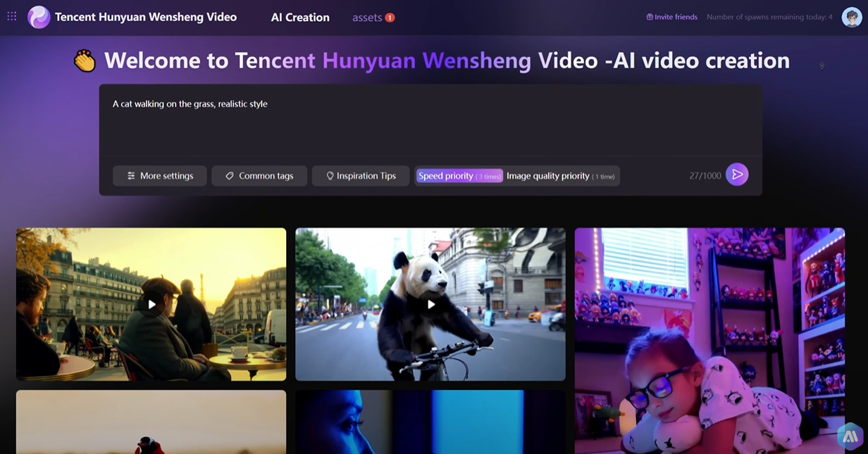Open the apps grid menu icon

(x=12, y=16)
